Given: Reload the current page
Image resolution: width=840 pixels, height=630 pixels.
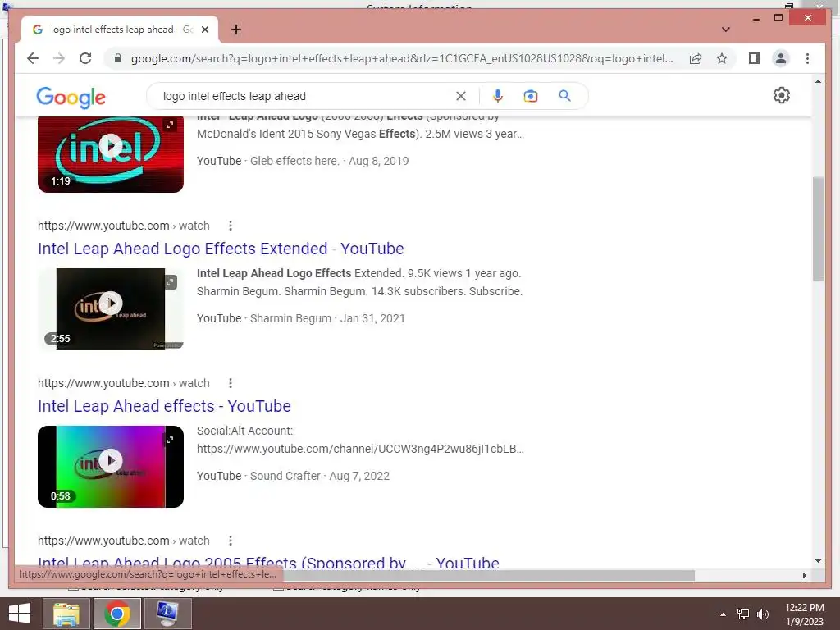Looking at the screenshot, I should [85, 58].
